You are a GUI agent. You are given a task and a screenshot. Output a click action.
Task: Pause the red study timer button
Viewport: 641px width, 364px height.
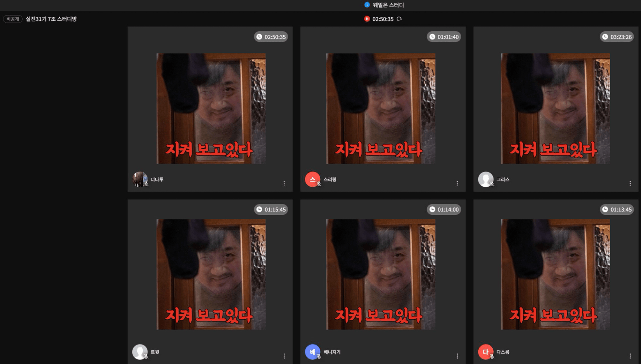coord(367,19)
